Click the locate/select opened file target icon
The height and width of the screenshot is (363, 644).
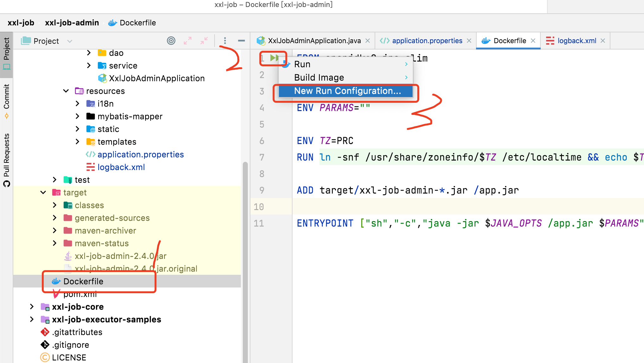point(171,41)
